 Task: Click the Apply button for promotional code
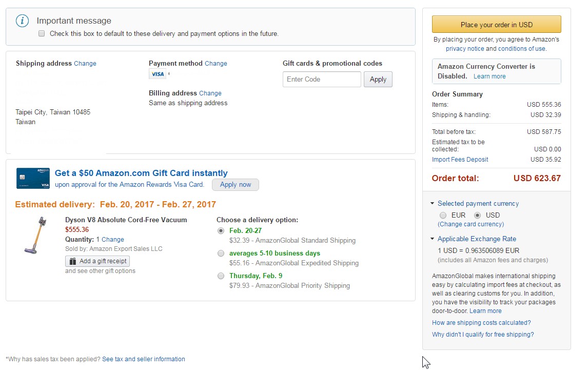pos(378,80)
